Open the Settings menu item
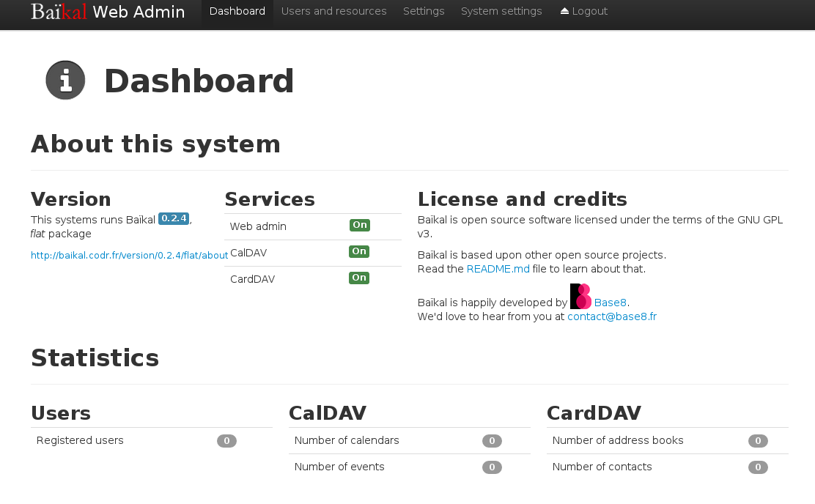 pos(424,11)
